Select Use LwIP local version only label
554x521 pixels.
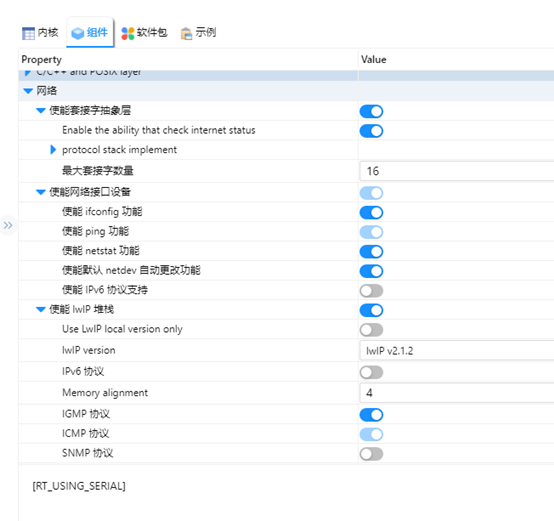pyautogui.click(x=122, y=329)
